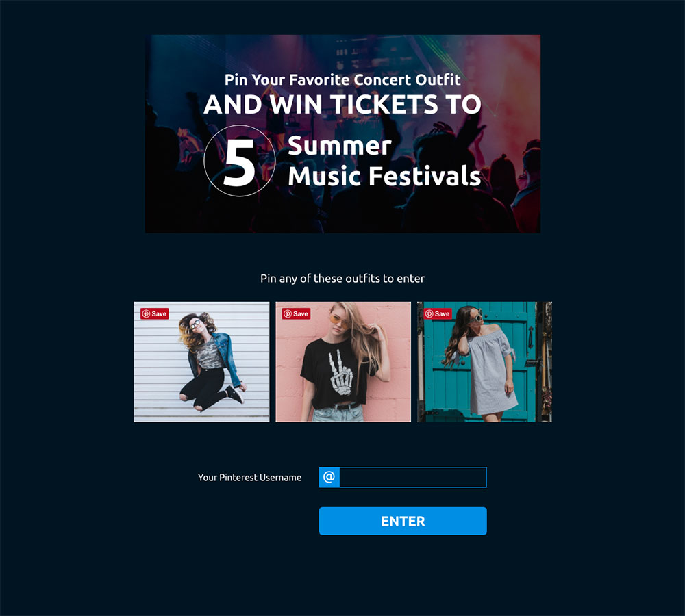Save the off-shoulder dress outfit pin
The width and height of the screenshot is (685, 616).
(x=438, y=313)
